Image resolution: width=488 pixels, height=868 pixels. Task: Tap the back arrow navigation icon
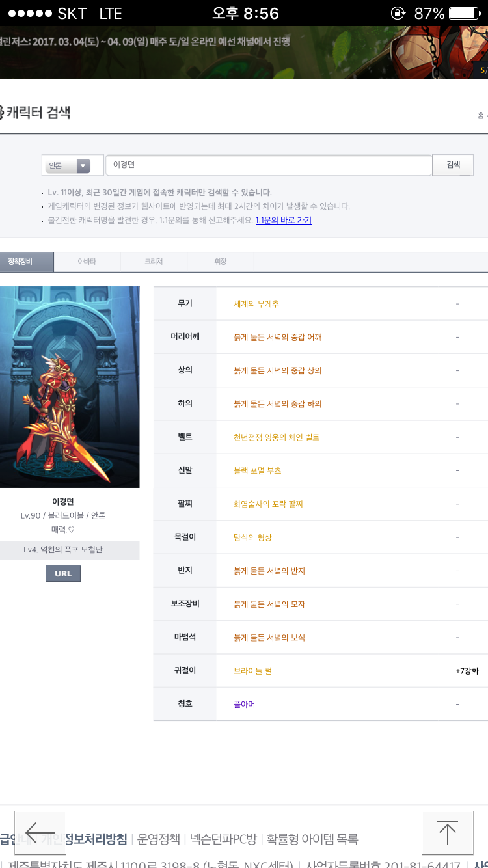point(40,832)
